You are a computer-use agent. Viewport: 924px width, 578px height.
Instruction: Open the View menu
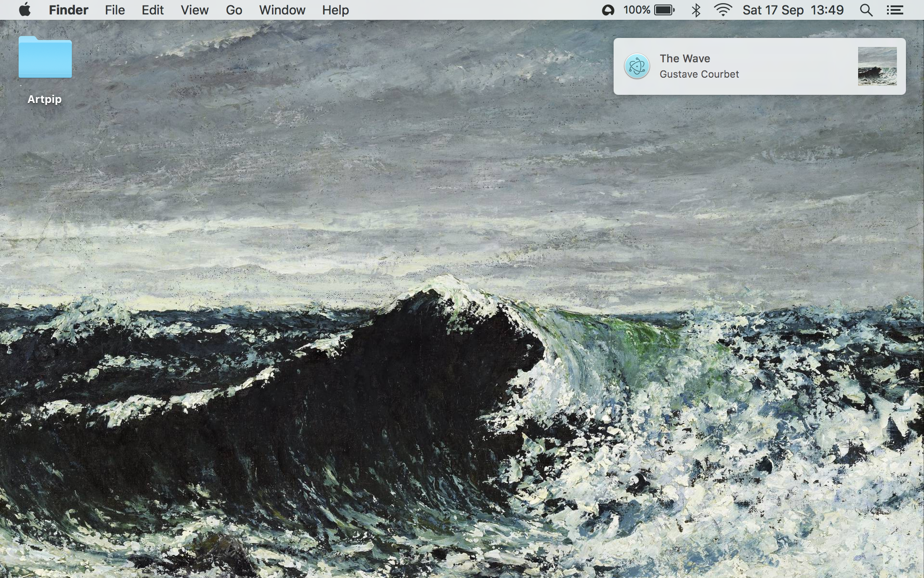194,10
